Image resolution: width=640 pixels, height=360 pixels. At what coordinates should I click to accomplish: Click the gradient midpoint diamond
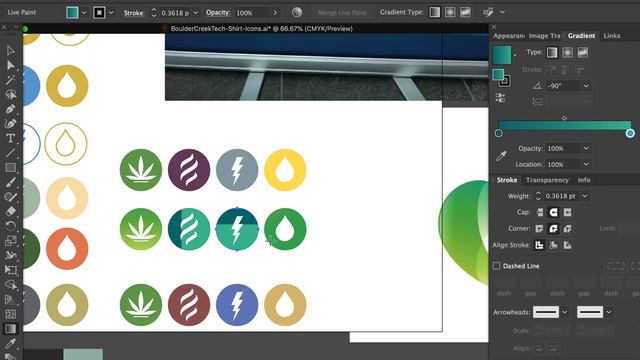point(564,118)
